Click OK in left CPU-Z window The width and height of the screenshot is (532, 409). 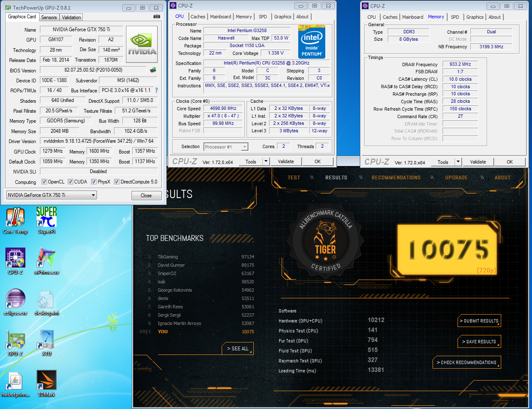(x=317, y=161)
